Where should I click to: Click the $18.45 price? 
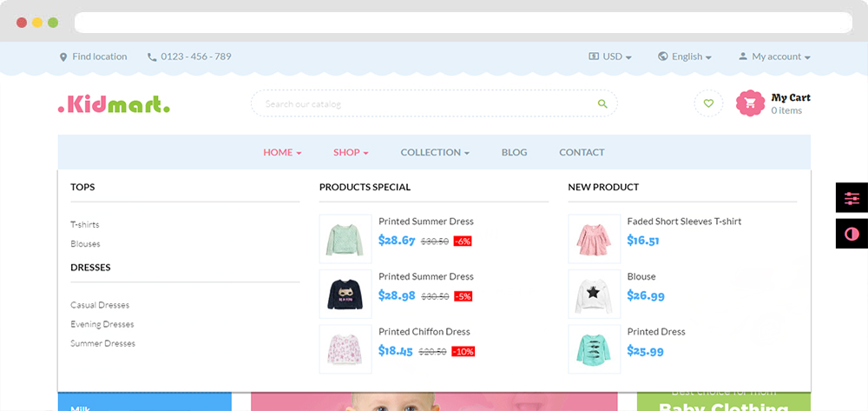(x=395, y=351)
